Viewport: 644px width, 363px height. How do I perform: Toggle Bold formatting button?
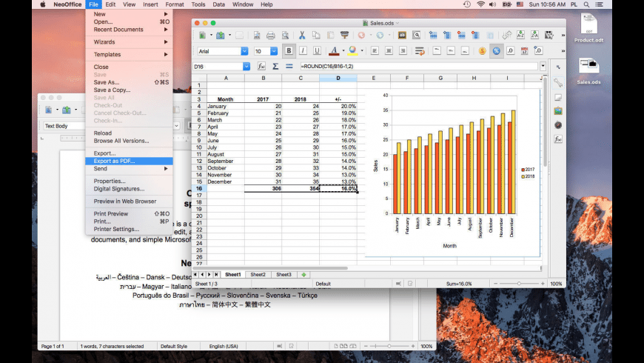click(288, 51)
